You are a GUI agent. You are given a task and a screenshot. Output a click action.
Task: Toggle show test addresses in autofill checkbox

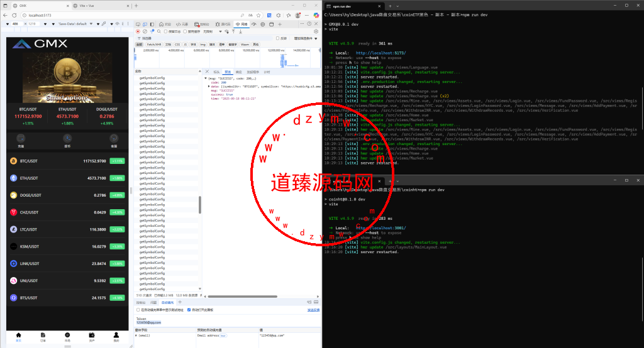click(x=138, y=310)
